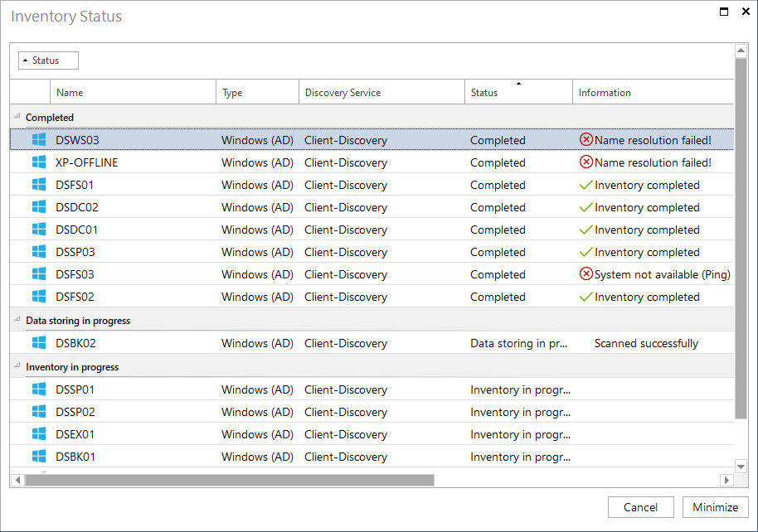The image size is (758, 532).
Task: Click green checkmark icon in DSSP03 row
Action: [x=586, y=252]
